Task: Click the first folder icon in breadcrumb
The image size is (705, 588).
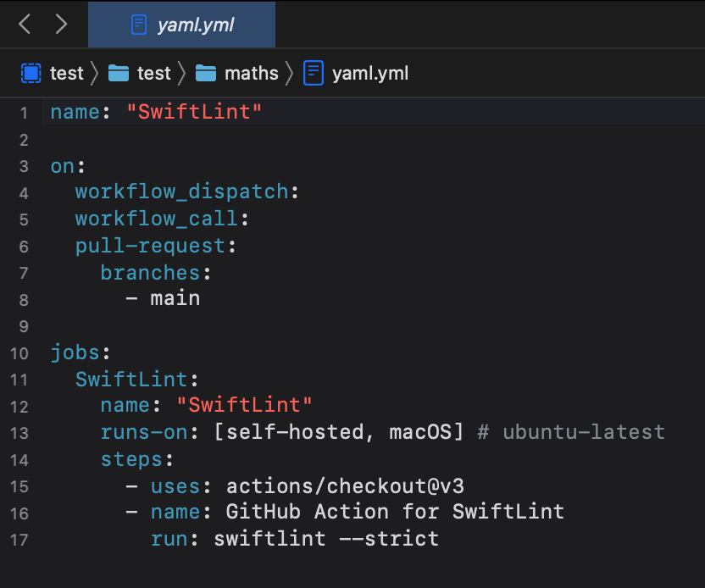Action: [x=119, y=73]
